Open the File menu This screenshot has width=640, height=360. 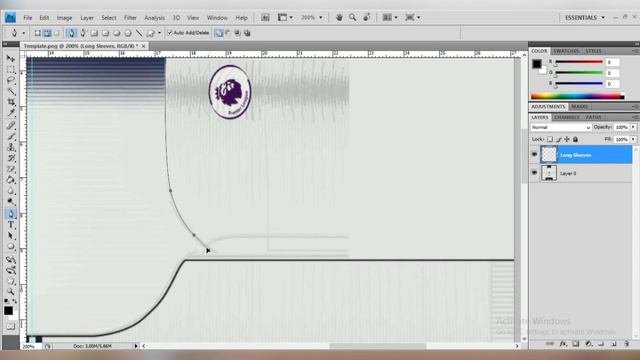click(27, 18)
